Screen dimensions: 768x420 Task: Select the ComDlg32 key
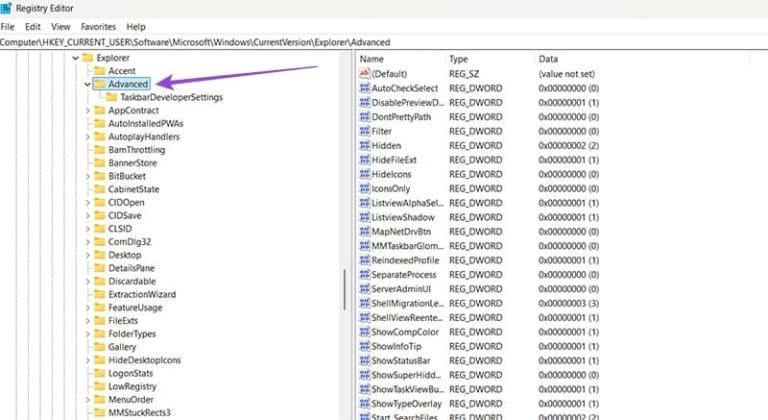point(129,242)
